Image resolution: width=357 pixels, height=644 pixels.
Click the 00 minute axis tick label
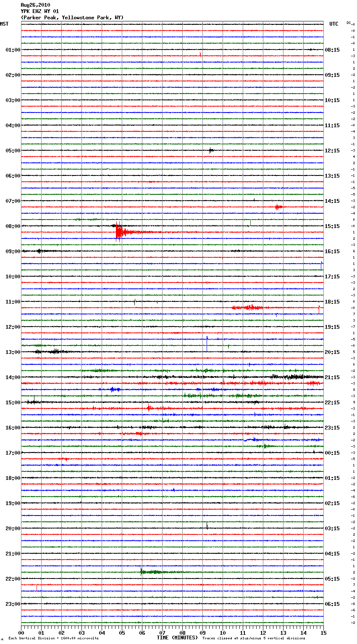click(x=21, y=633)
